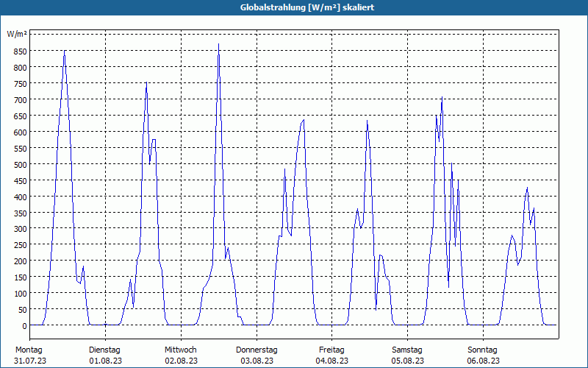Click the 100 y-axis value
Viewport: 588px width, 368px height.
click(20, 293)
